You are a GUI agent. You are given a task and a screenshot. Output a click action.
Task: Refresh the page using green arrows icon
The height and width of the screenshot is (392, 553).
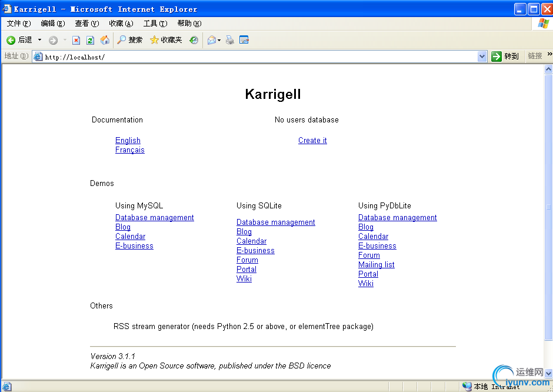click(x=90, y=40)
